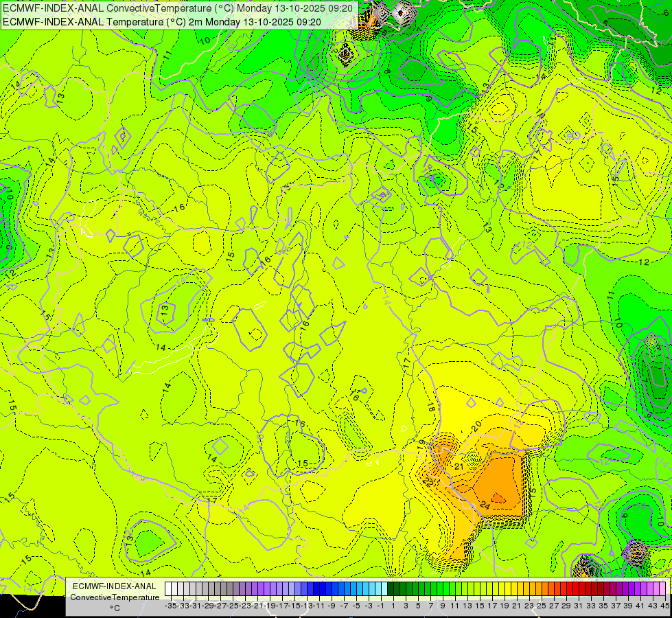The width and height of the screenshot is (672, 618).
Task: Select the pink swatch above legend value 45
Action: tap(662, 589)
